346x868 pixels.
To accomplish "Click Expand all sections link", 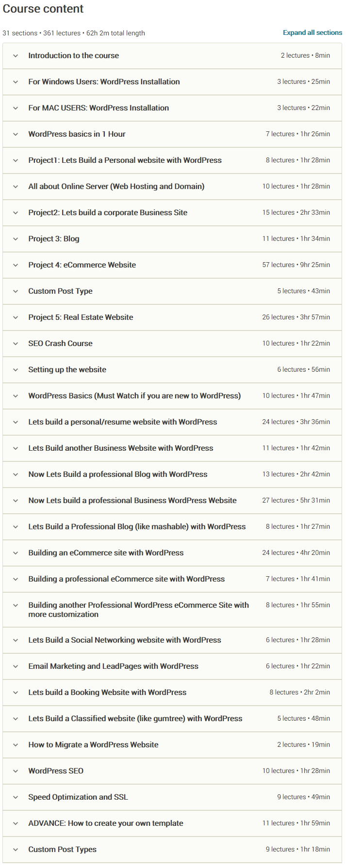I will coord(313,32).
